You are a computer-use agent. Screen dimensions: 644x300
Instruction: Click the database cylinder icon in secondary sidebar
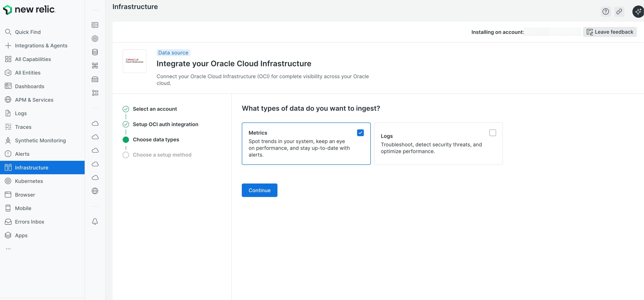95,52
